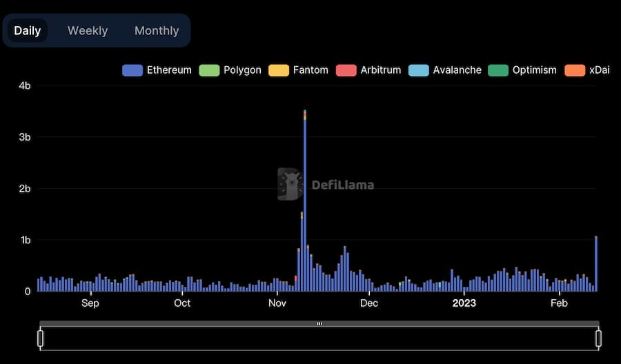Screen dimensions: 621x364
Task: Click the center grip atop range slider
Action: point(319,323)
